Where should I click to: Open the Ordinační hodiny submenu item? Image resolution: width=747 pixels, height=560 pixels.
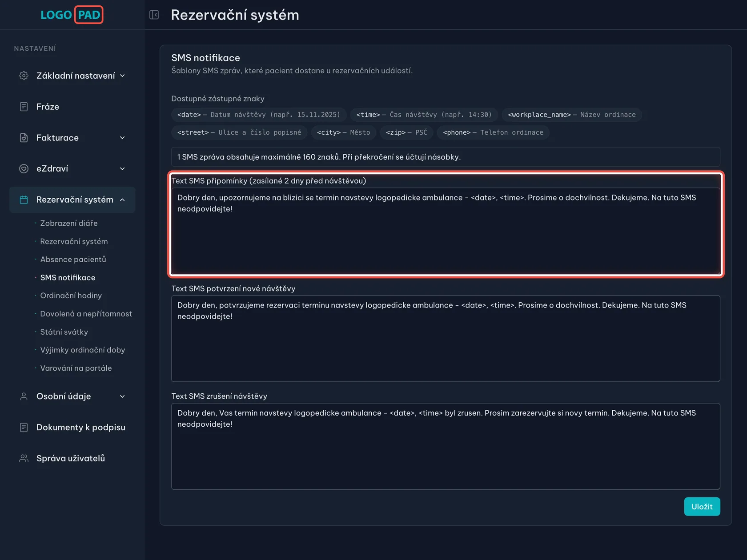pos(71,296)
